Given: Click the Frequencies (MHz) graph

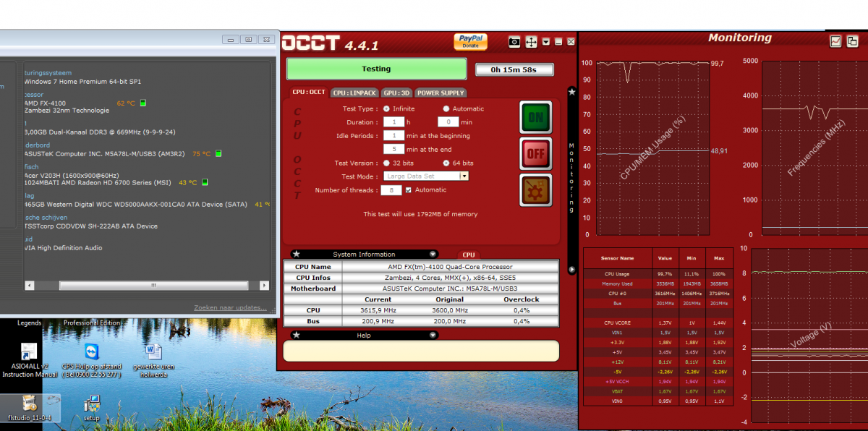Looking at the screenshot, I should [x=814, y=148].
